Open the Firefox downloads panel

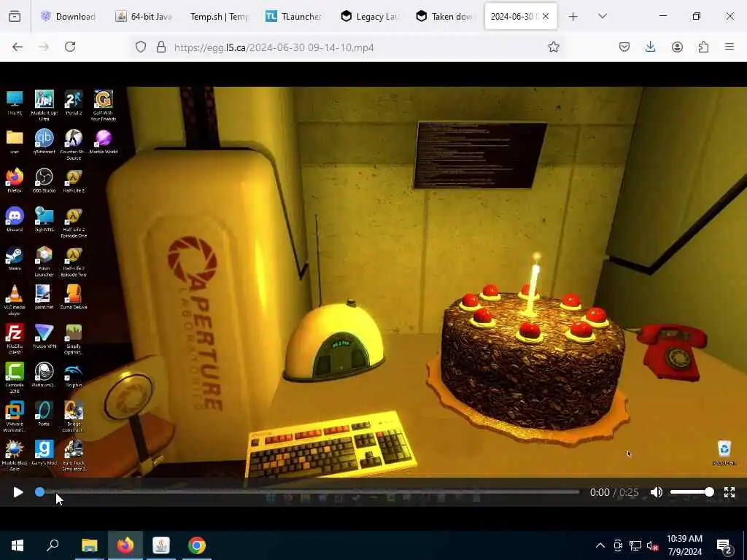coord(650,47)
